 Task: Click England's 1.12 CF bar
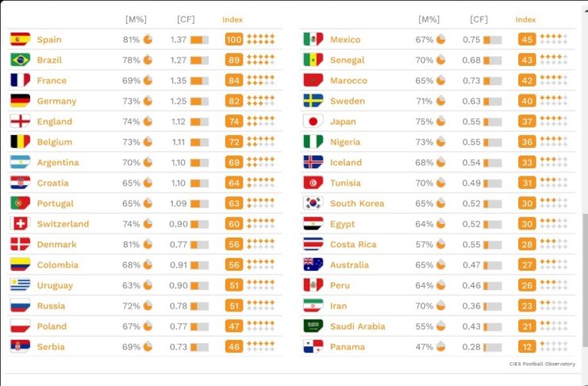click(x=199, y=122)
